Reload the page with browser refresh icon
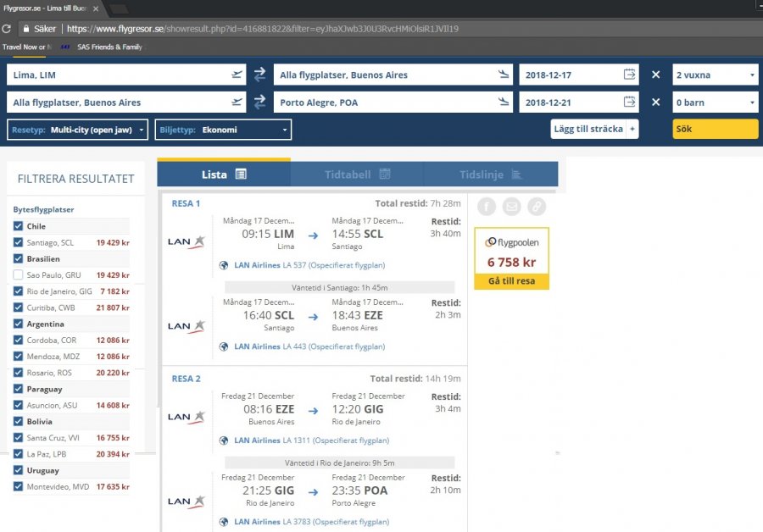Viewport: 763px width, 532px height. tap(8, 28)
